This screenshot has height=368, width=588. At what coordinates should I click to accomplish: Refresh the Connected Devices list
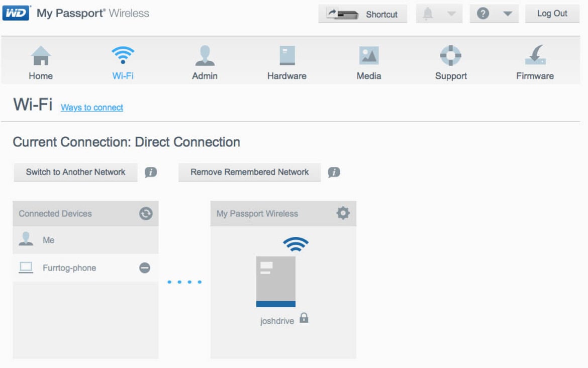146,214
